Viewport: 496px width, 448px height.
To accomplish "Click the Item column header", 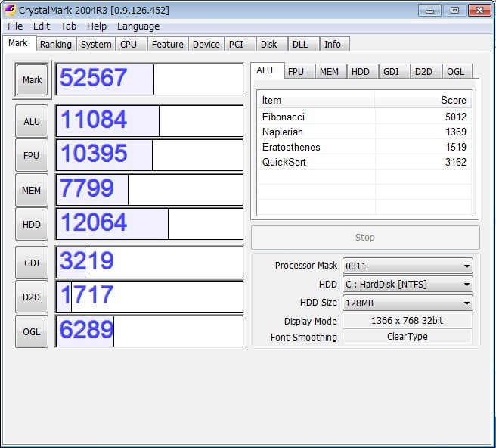I will [316, 100].
